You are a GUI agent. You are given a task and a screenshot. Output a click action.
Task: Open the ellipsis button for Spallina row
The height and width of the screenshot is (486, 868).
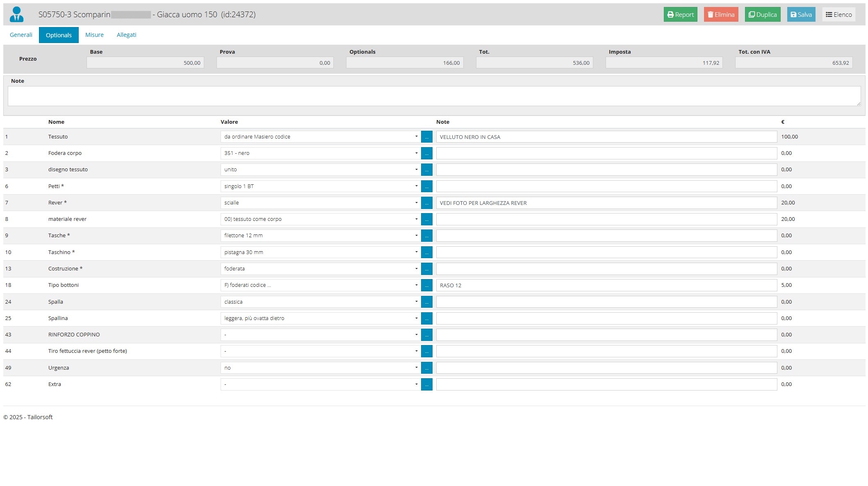click(x=426, y=318)
